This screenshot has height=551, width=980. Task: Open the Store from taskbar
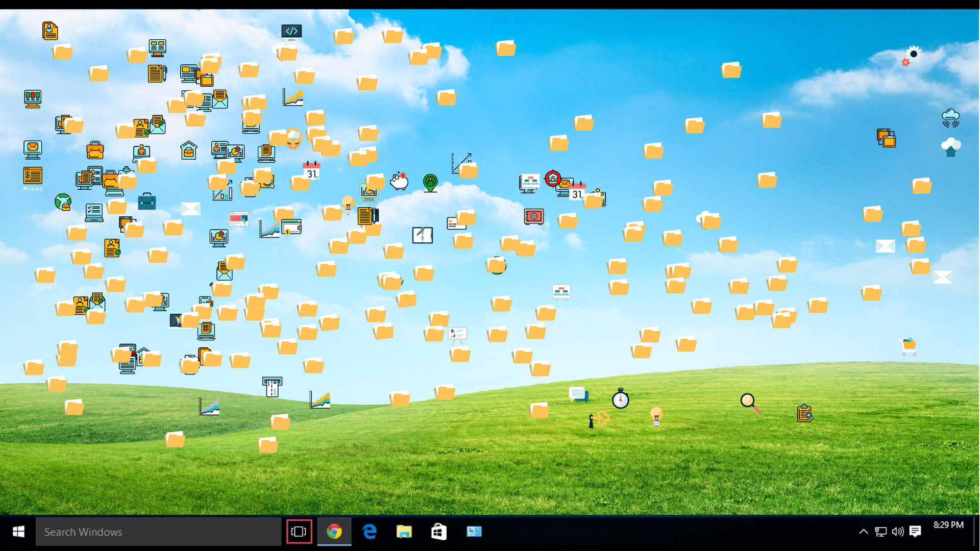click(x=439, y=532)
